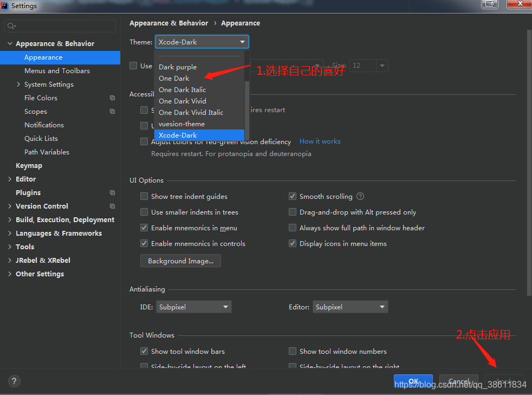The width and height of the screenshot is (532, 395).
Task: Enable Show tree indent guides
Action: (144, 197)
